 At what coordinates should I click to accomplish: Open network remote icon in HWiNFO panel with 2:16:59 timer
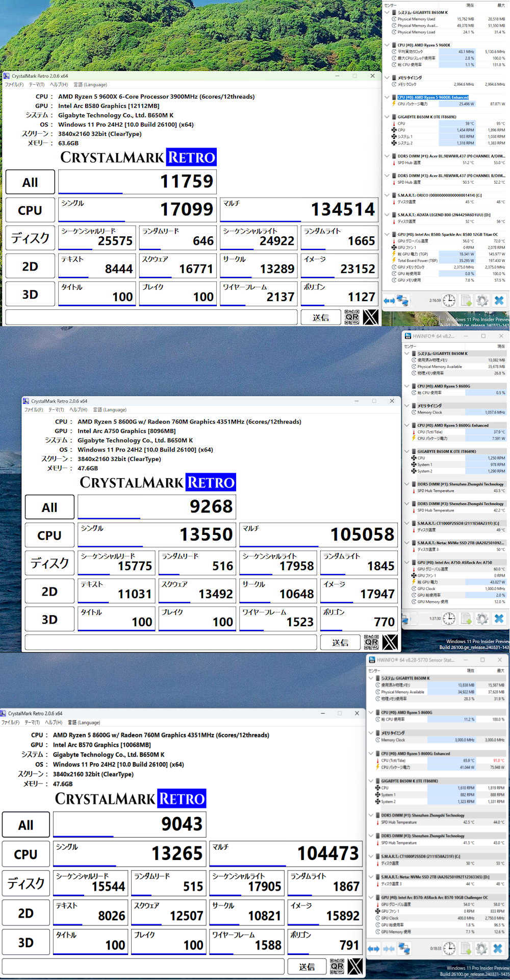coord(403,301)
